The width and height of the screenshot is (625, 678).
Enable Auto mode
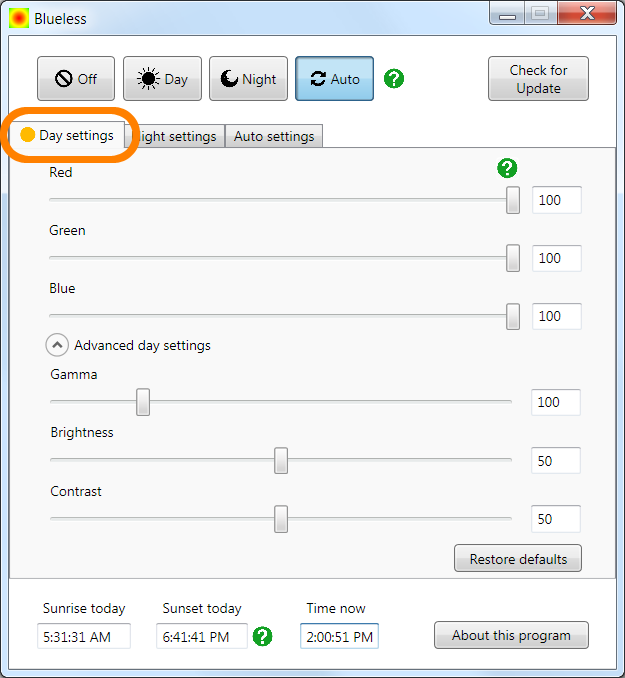click(x=334, y=79)
